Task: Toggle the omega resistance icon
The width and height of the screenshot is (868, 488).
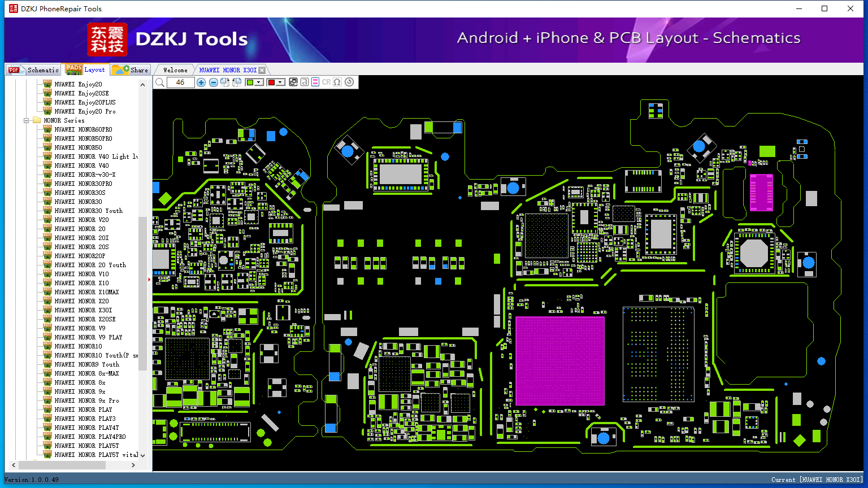Action: pos(337,82)
